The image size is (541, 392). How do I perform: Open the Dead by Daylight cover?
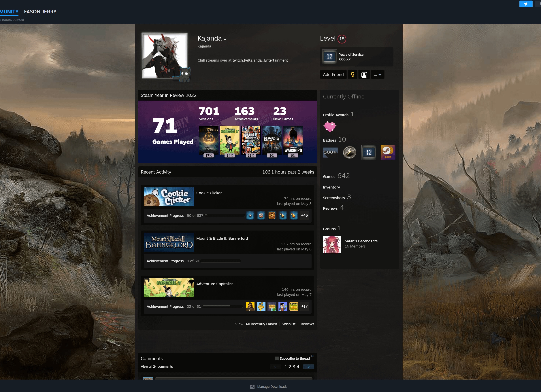(x=272, y=140)
